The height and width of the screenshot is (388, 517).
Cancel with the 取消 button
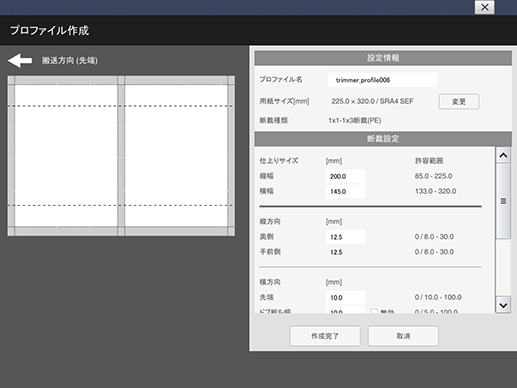point(403,336)
